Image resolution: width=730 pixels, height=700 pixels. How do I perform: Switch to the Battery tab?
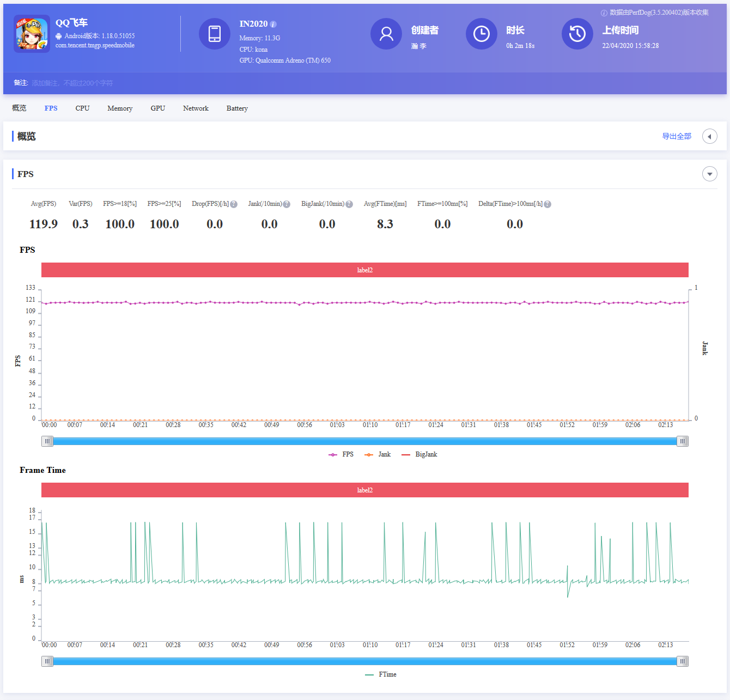pos(237,108)
